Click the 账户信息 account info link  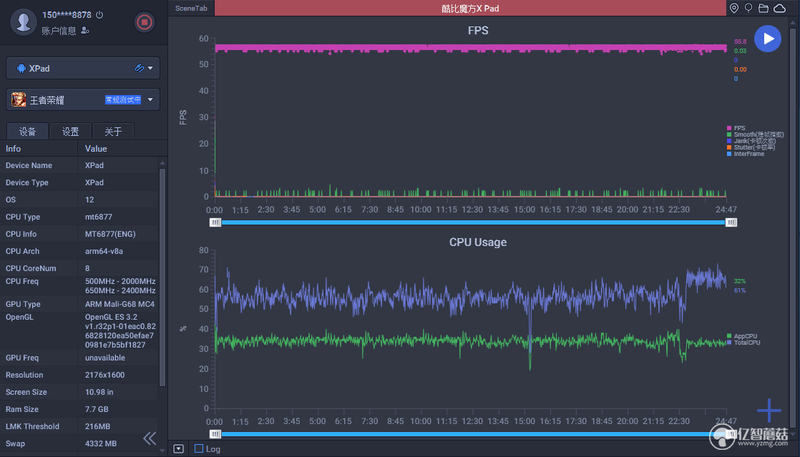point(59,31)
